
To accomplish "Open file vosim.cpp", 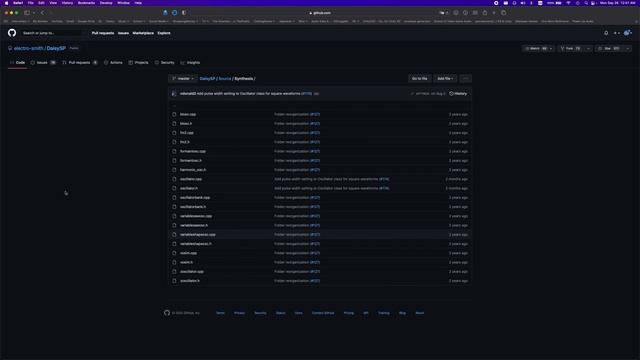I will tap(188, 253).
